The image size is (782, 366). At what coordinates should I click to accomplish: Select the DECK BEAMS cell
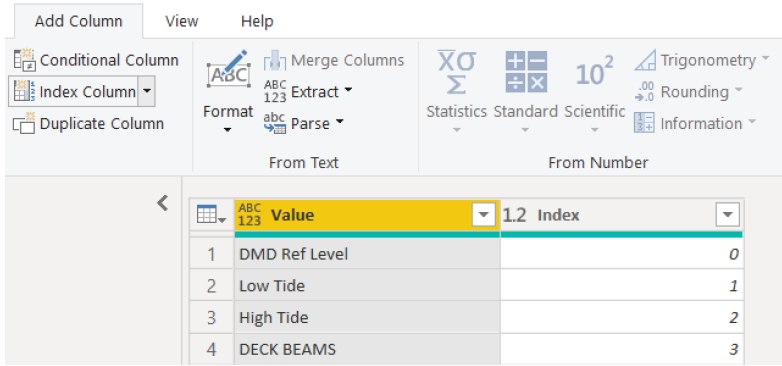point(367,350)
